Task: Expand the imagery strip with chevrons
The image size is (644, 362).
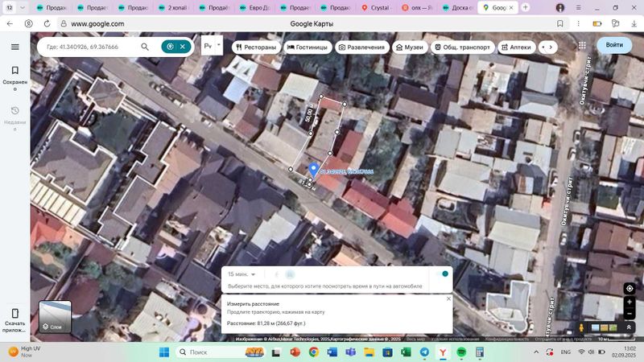Action: pyautogui.click(x=629, y=327)
